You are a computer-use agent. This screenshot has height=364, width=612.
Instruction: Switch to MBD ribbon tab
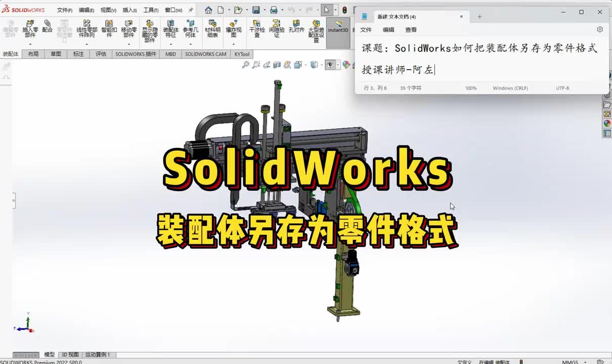tap(171, 54)
